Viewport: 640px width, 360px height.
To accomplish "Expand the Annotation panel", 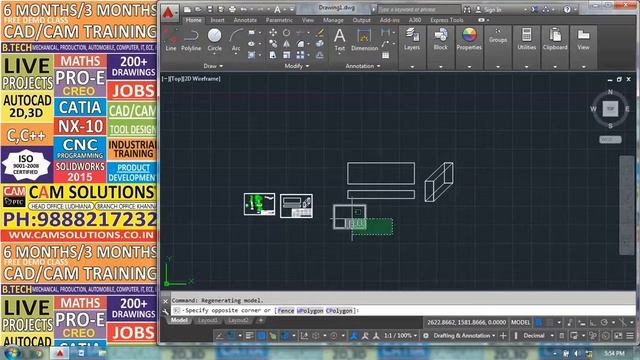I will coord(363,66).
